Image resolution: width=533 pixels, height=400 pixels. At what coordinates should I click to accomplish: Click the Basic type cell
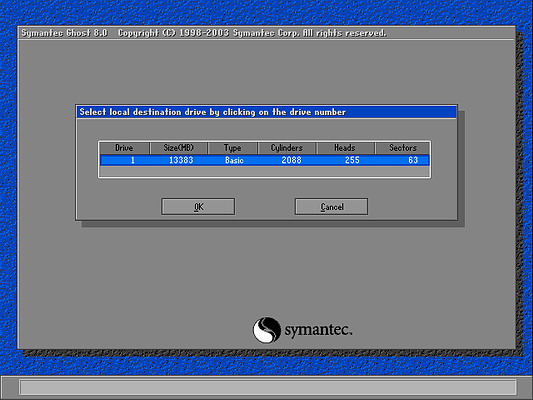234,160
